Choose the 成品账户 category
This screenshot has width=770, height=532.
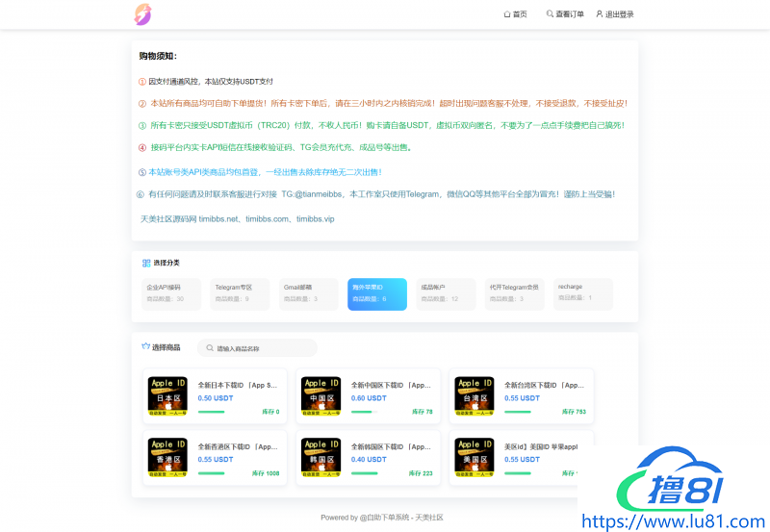(x=446, y=293)
